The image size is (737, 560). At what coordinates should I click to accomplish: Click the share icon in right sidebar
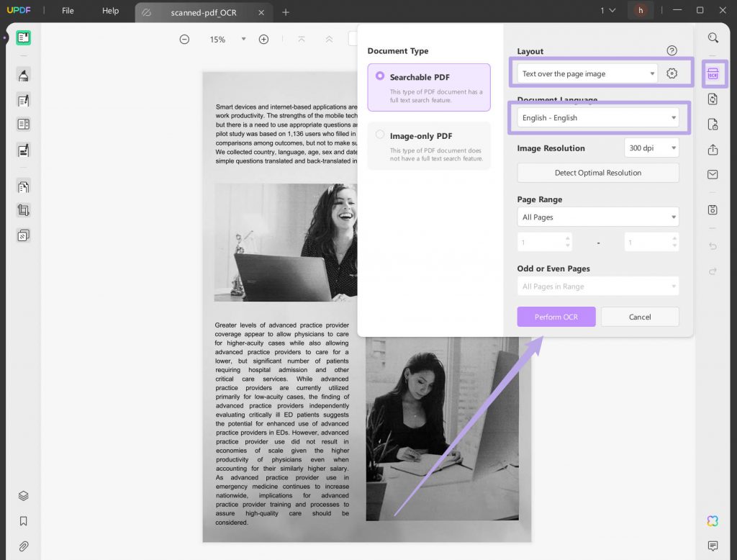coord(713,150)
